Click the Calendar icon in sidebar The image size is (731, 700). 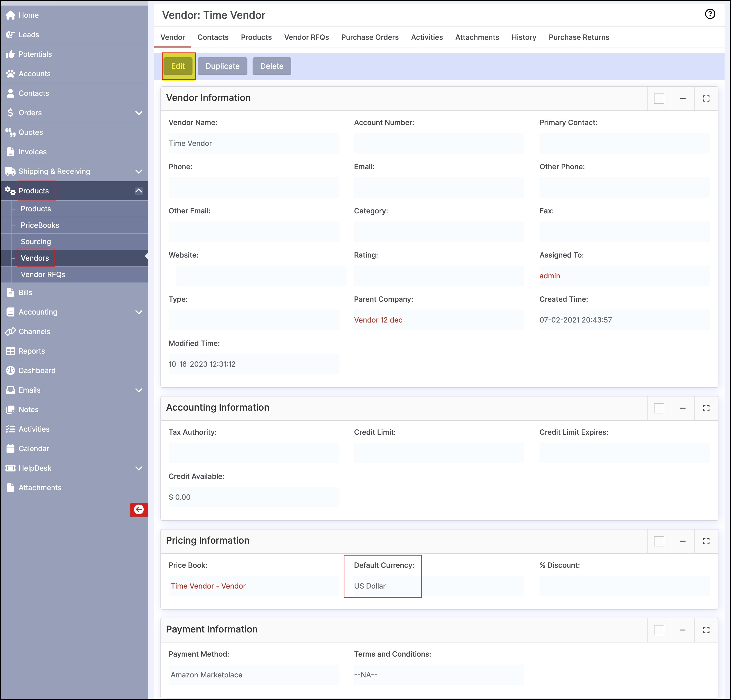[x=11, y=449]
